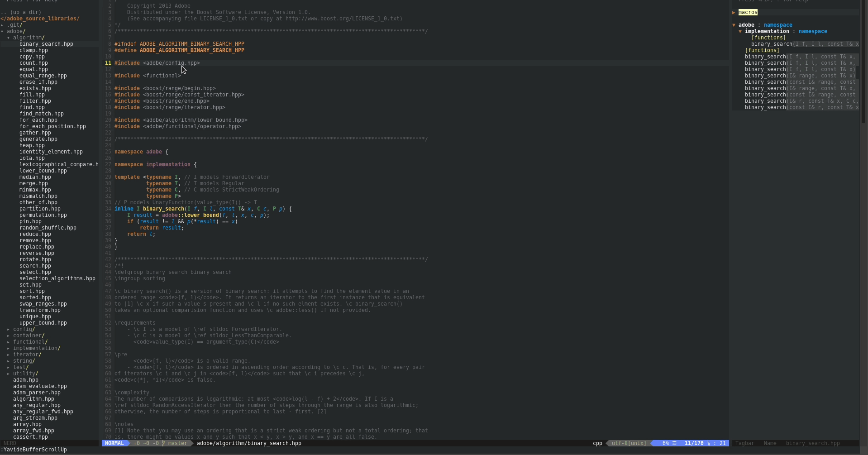This screenshot has height=455, width=868.
Task: Click the YavideBufferScrollUp command line
Action: click(34, 450)
